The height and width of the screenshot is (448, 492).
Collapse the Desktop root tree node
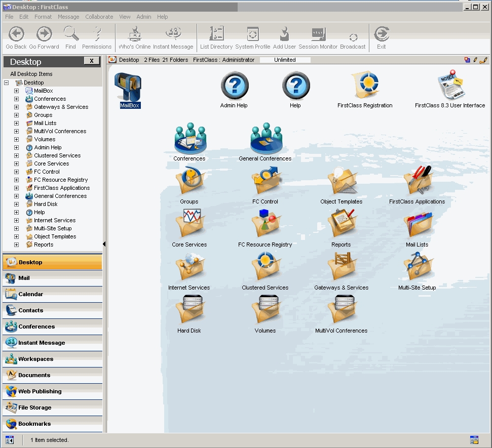coord(7,83)
